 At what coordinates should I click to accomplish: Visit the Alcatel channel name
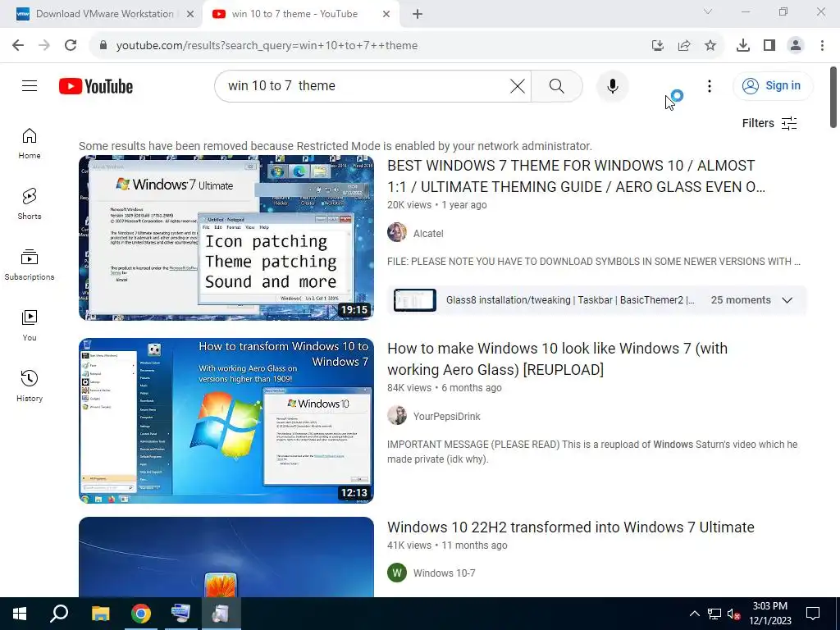pos(428,234)
